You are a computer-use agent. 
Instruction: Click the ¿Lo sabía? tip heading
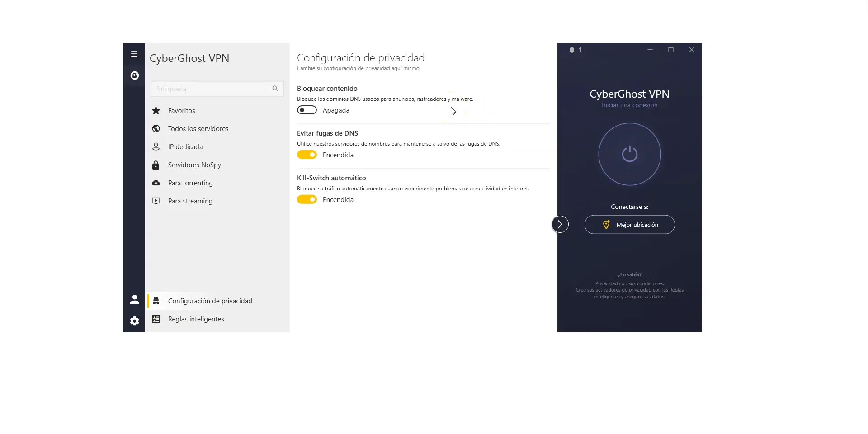tap(630, 274)
